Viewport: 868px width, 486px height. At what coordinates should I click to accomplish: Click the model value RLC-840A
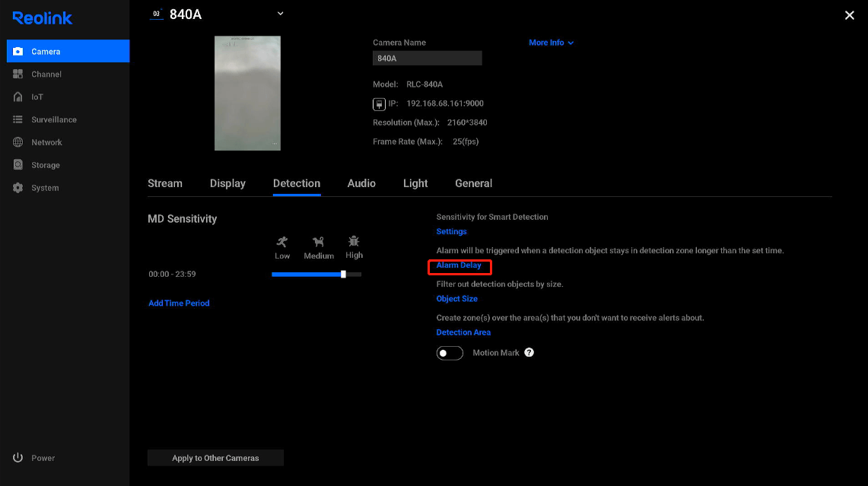tap(424, 84)
